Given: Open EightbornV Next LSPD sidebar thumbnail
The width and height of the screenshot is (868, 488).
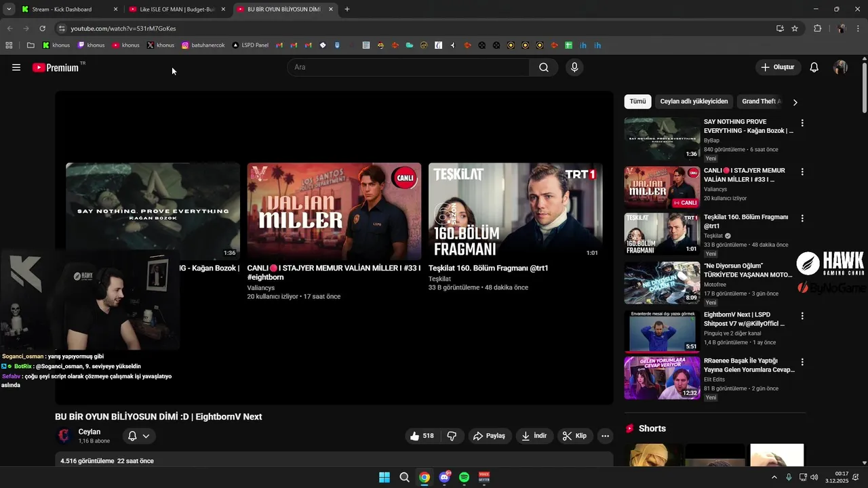Looking at the screenshot, I should (662, 331).
